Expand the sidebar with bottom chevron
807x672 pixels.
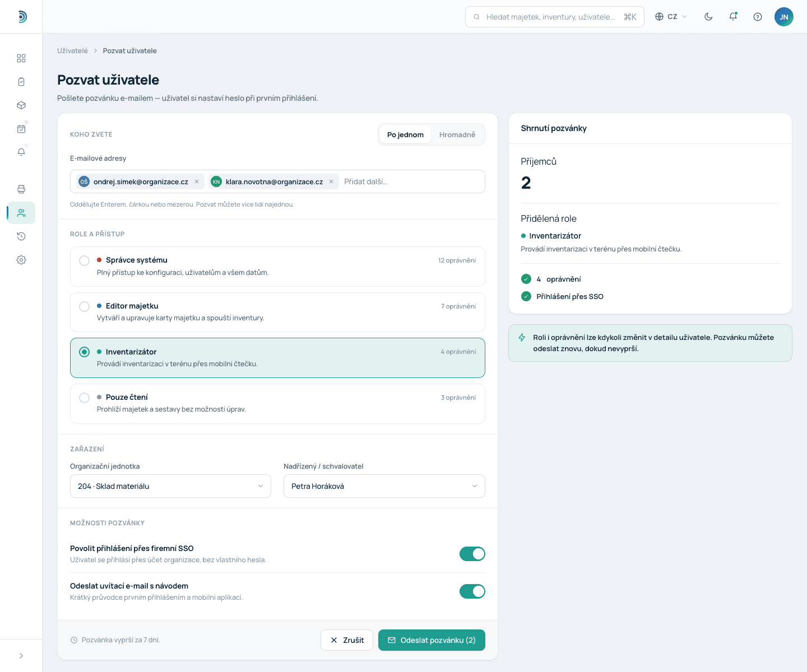[x=21, y=656]
